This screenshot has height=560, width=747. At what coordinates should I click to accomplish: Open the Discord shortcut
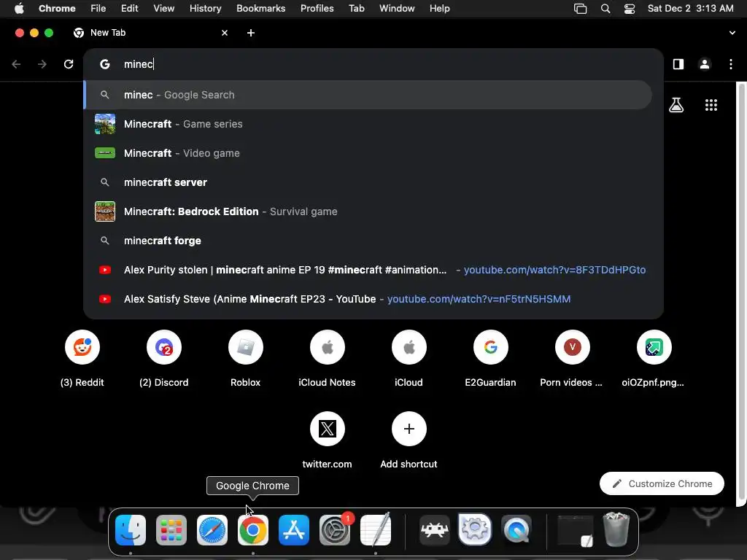point(164,359)
